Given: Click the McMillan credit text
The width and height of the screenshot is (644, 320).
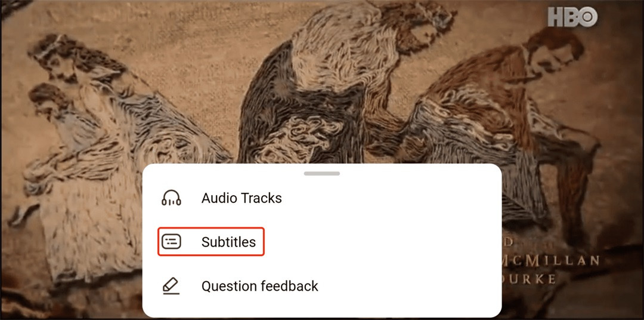Looking at the screenshot, I should click(550, 261).
